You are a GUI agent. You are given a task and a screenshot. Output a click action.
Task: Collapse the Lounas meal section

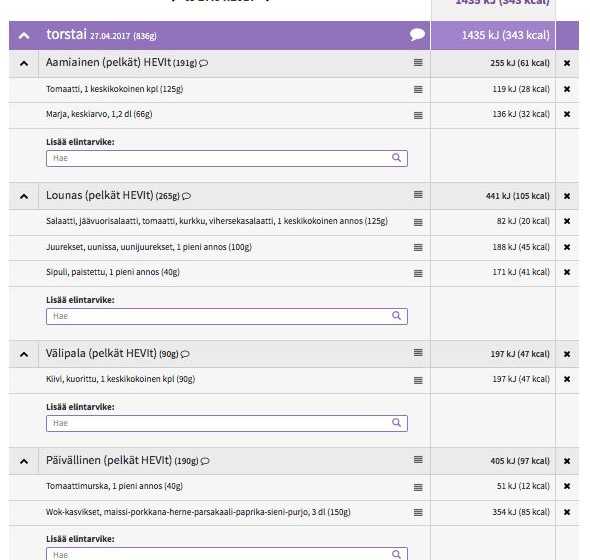coord(24,196)
